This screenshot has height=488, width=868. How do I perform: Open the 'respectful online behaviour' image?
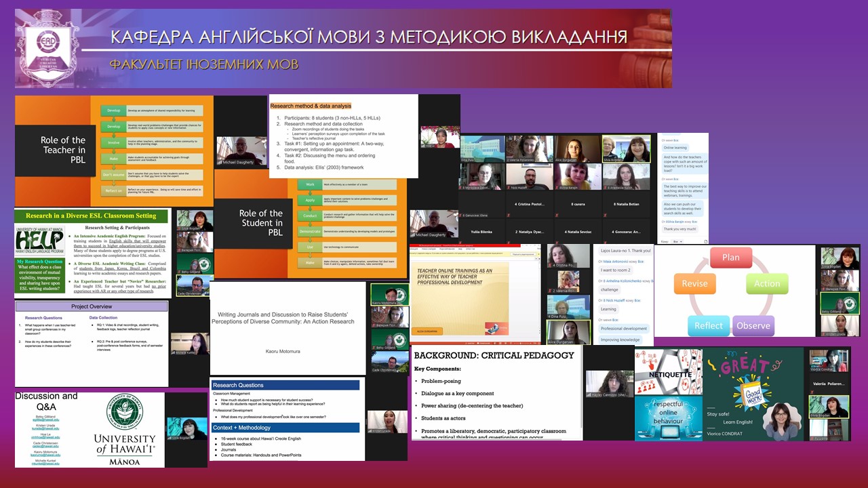point(667,418)
